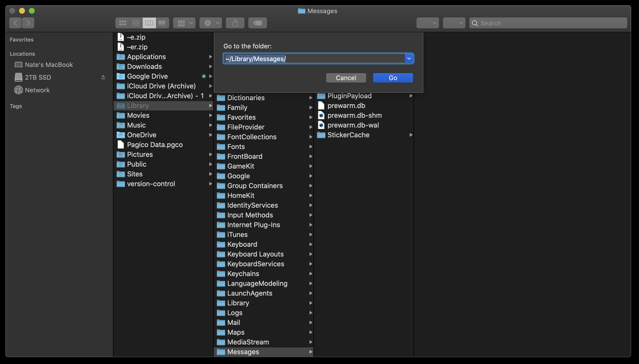
Task: Expand the Messages folder disclosure triangle
Action: [311, 352]
